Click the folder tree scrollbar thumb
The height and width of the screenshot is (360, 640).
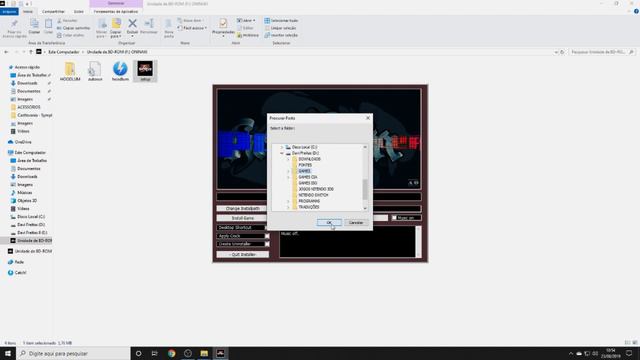(365, 189)
